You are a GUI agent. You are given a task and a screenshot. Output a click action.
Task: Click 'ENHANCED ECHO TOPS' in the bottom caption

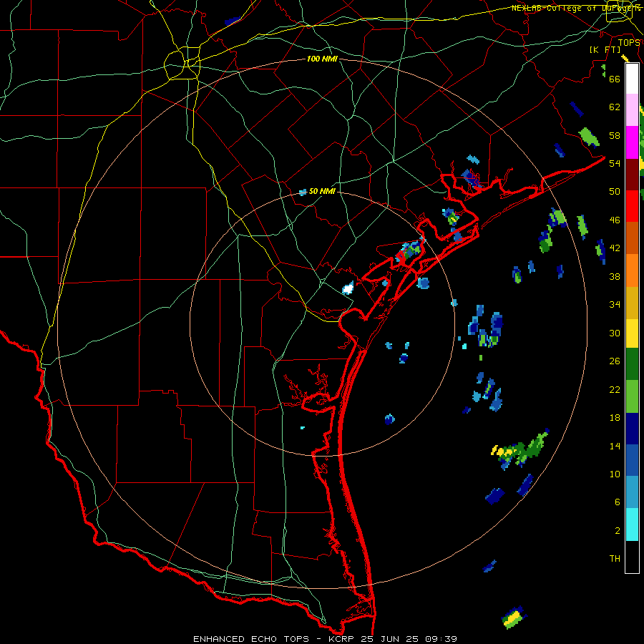pyautogui.click(x=251, y=639)
